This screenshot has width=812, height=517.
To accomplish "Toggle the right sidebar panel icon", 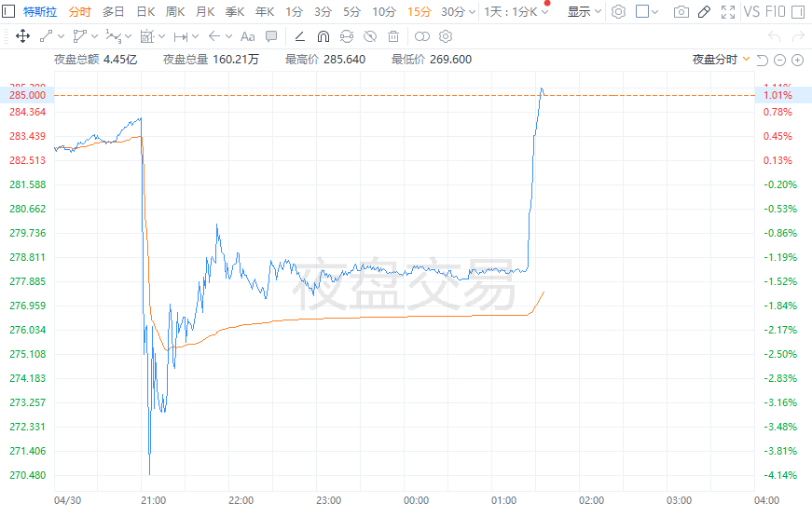I will [x=798, y=11].
